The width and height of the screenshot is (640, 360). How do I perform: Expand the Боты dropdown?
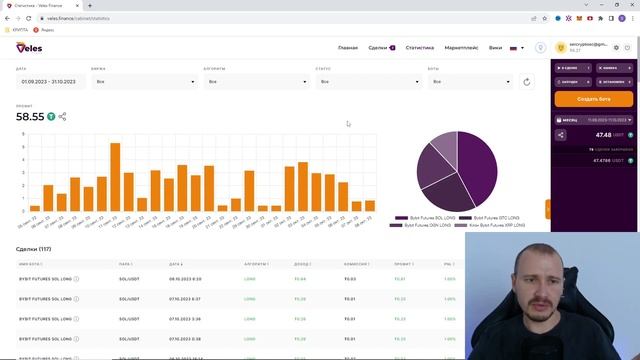pos(470,82)
